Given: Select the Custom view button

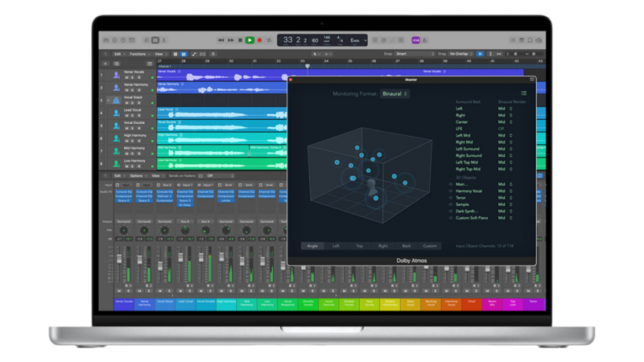Looking at the screenshot, I should click(430, 245).
